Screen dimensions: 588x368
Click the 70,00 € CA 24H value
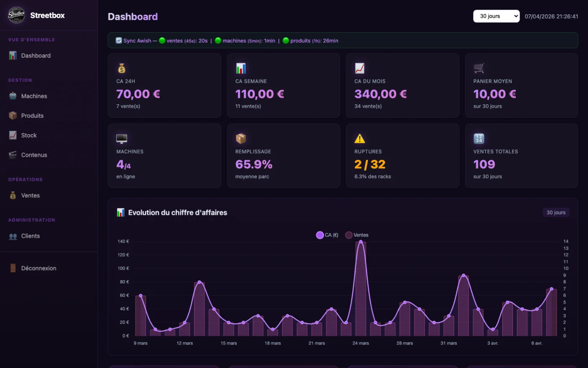click(x=138, y=94)
